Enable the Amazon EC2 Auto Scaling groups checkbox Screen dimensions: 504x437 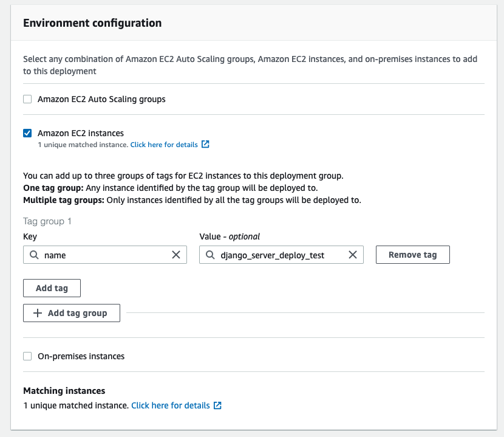point(27,99)
